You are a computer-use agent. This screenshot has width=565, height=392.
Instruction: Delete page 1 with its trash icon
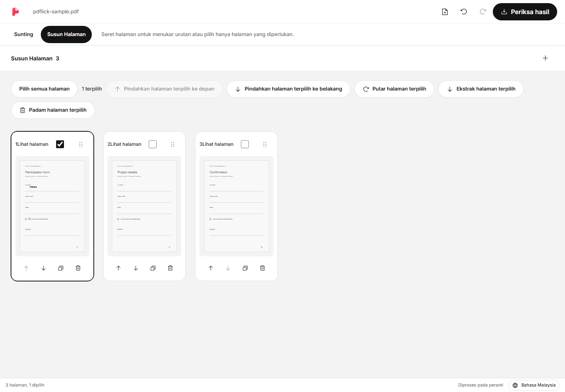[78, 268]
